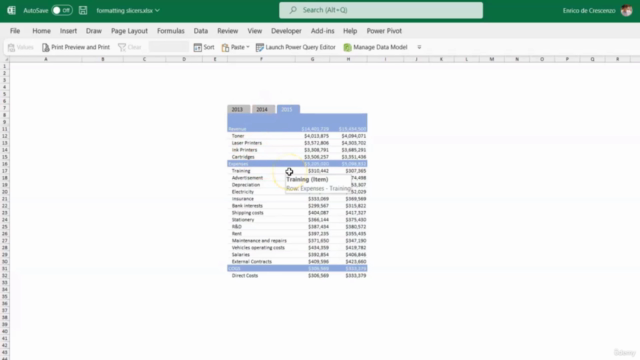Screen dimensions: 640x360
Task: Switch to the Power Pivot tab
Action: pos(384,31)
